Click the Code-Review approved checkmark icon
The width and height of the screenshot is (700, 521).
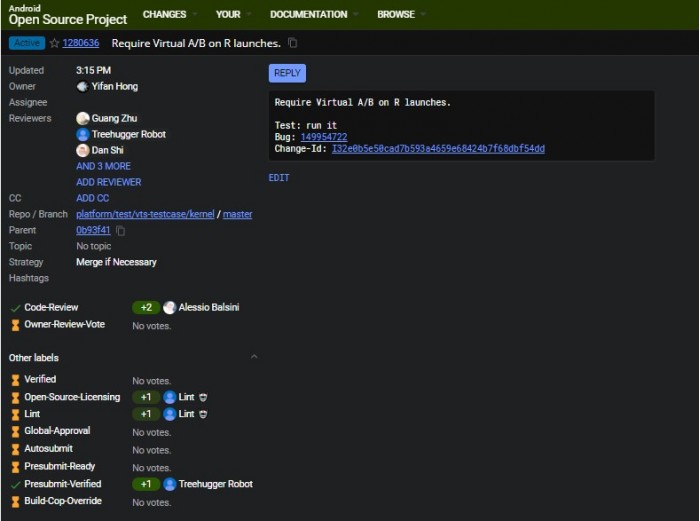click(15, 308)
